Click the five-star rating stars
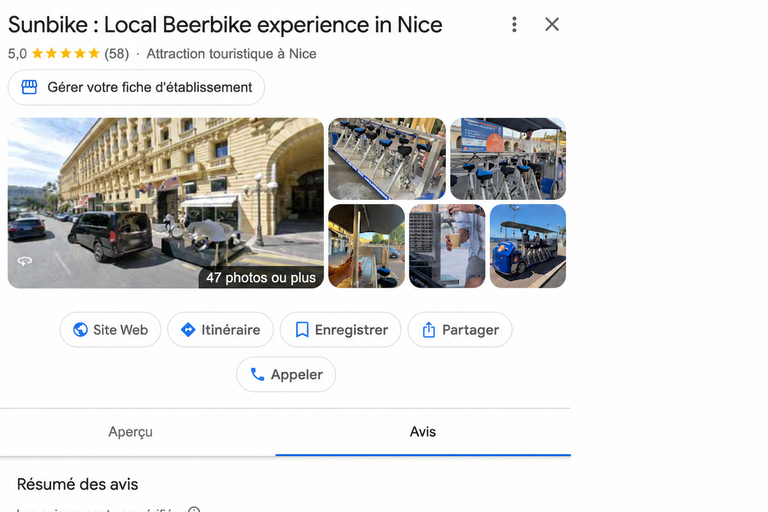The image size is (768, 512). [66, 53]
